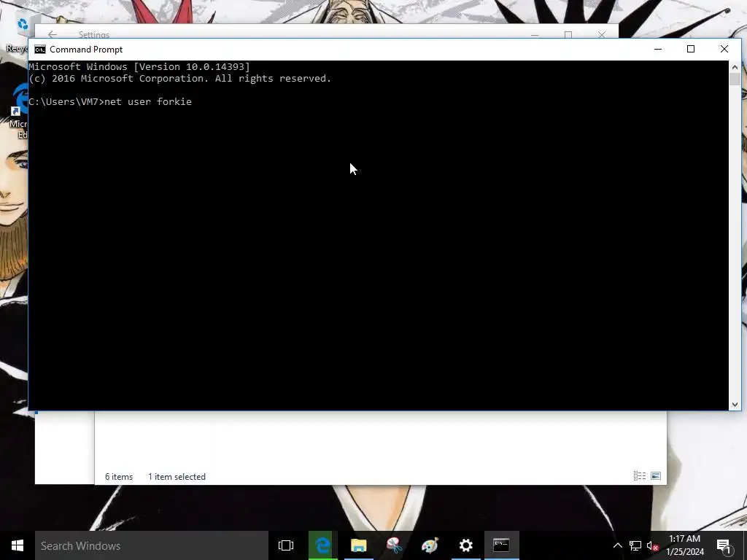Click '6 items' in Explorer status bar
This screenshot has height=560, width=747.
click(x=119, y=477)
